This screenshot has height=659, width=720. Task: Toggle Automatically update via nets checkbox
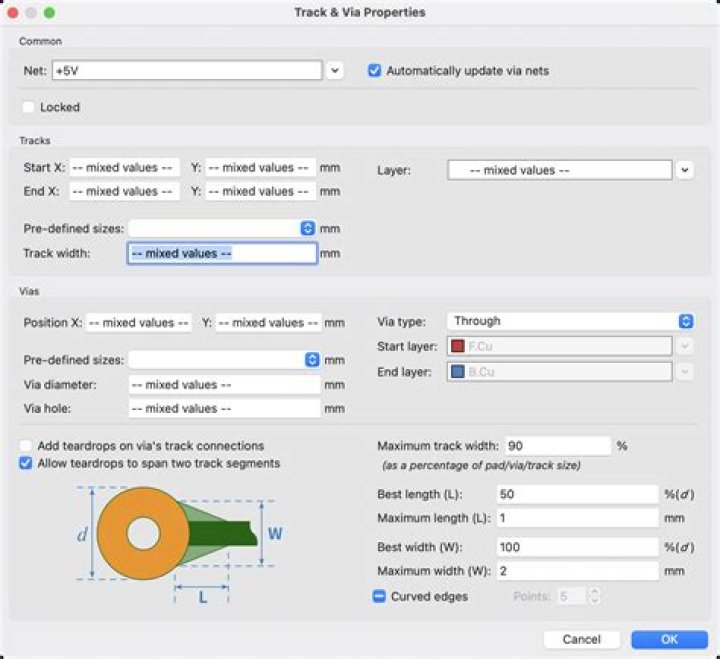tap(375, 71)
